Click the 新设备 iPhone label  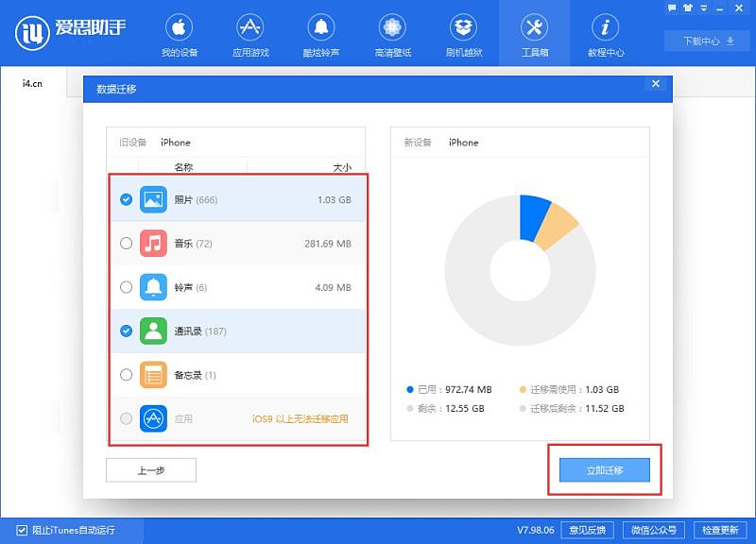(x=441, y=143)
